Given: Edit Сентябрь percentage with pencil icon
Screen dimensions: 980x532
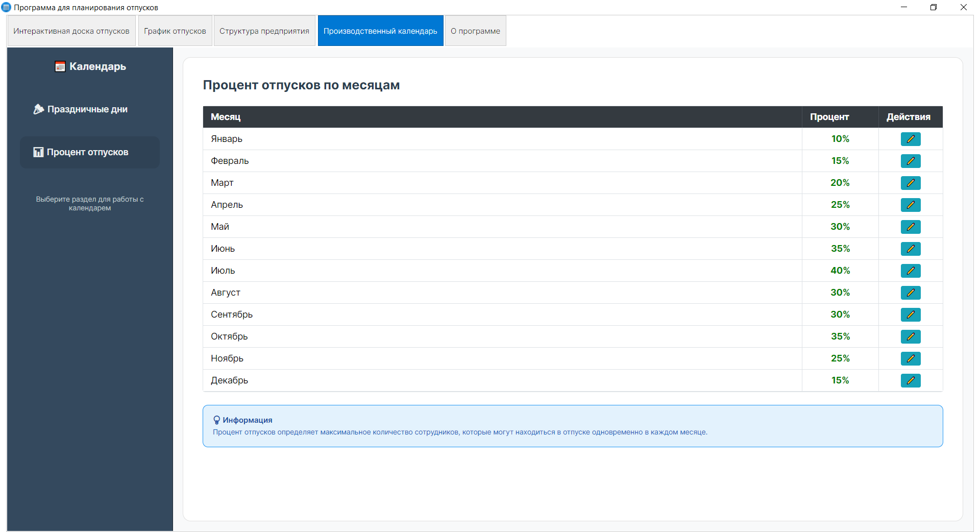Looking at the screenshot, I should [910, 315].
